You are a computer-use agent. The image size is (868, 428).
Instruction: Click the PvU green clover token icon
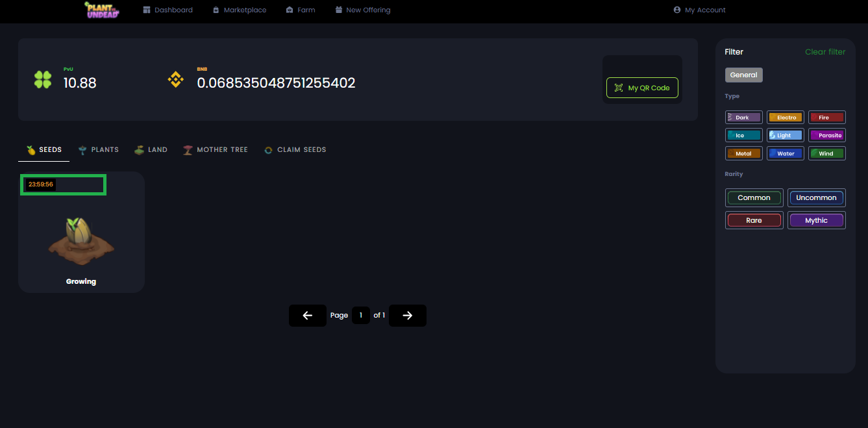click(x=43, y=80)
